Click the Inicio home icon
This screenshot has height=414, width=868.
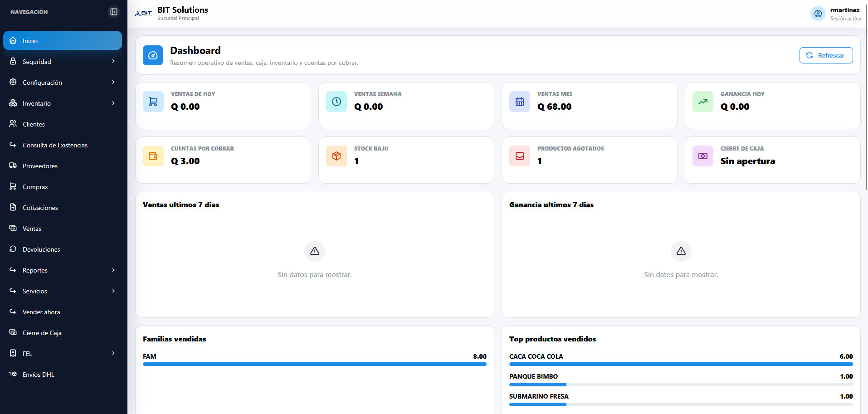coord(13,40)
